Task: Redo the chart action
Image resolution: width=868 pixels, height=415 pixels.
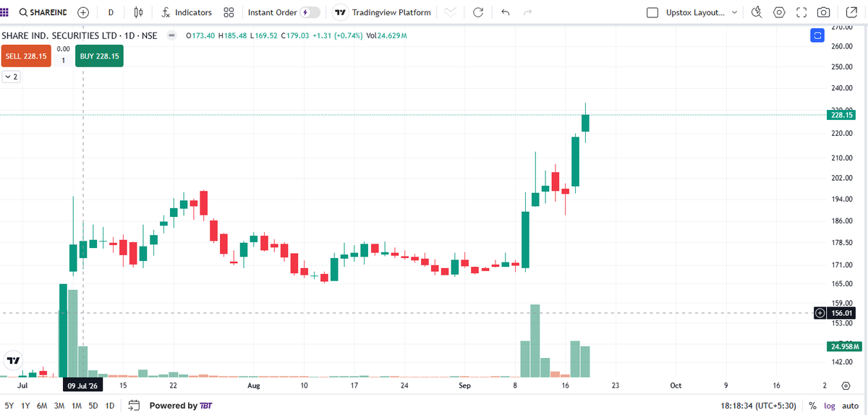Action: pyautogui.click(x=527, y=12)
